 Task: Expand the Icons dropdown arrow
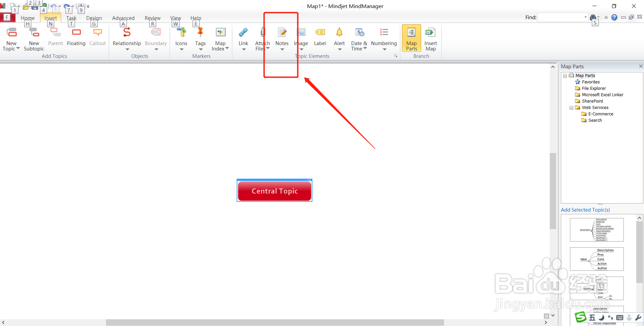181,49
